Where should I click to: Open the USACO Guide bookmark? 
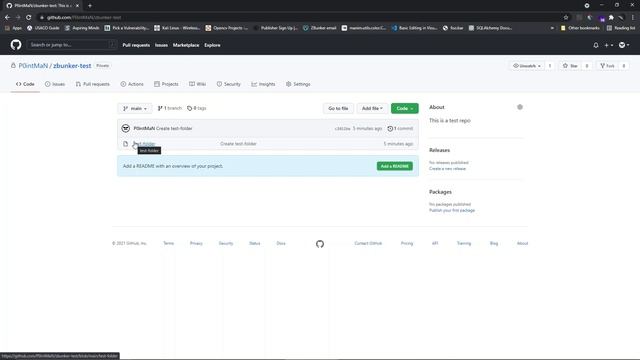(x=43, y=28)
